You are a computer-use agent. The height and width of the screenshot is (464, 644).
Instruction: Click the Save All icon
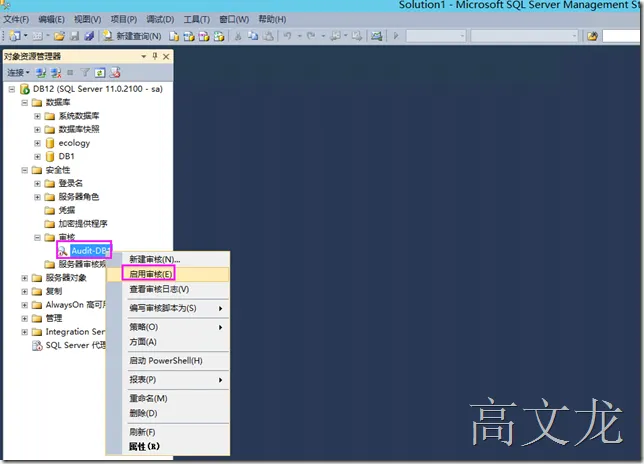click(89, 36)
